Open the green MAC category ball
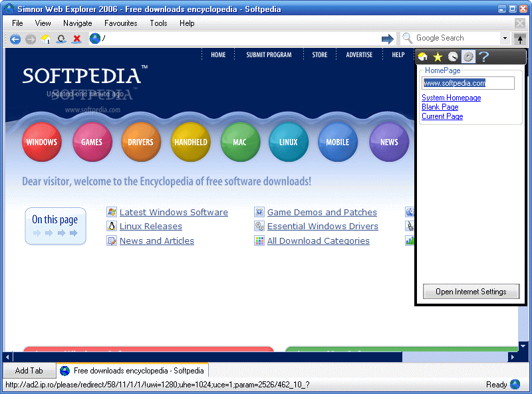The height and width of the screenshot is (394, 532). [x=240, y=142]
